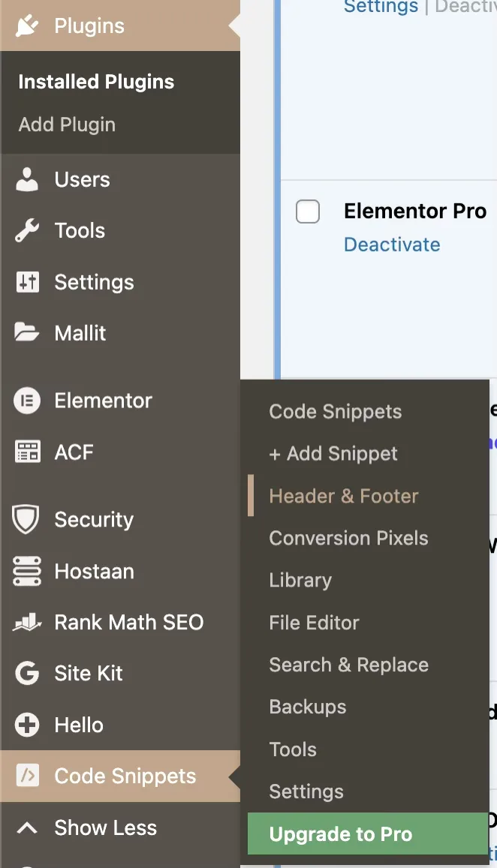Click the Upgrade to Pro button
This screenshot has height=868, width=497.
pyautogui.click(x=340, y=833)
